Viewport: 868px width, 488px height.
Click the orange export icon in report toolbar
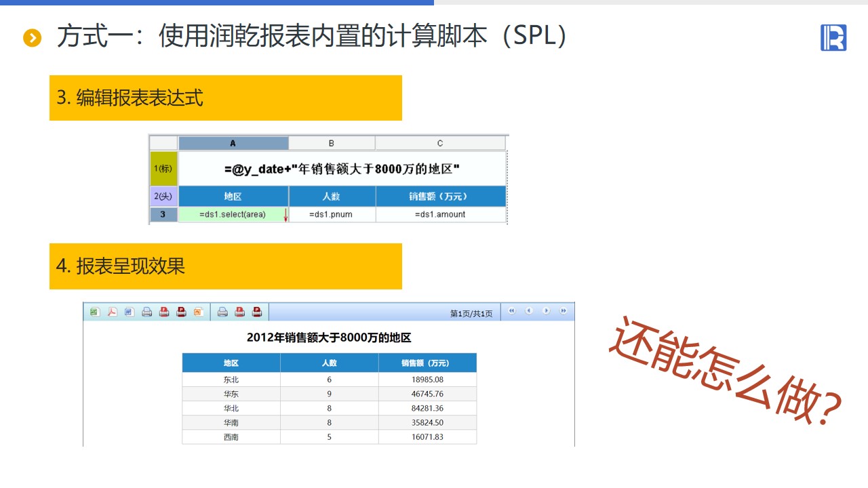[198, 312]
